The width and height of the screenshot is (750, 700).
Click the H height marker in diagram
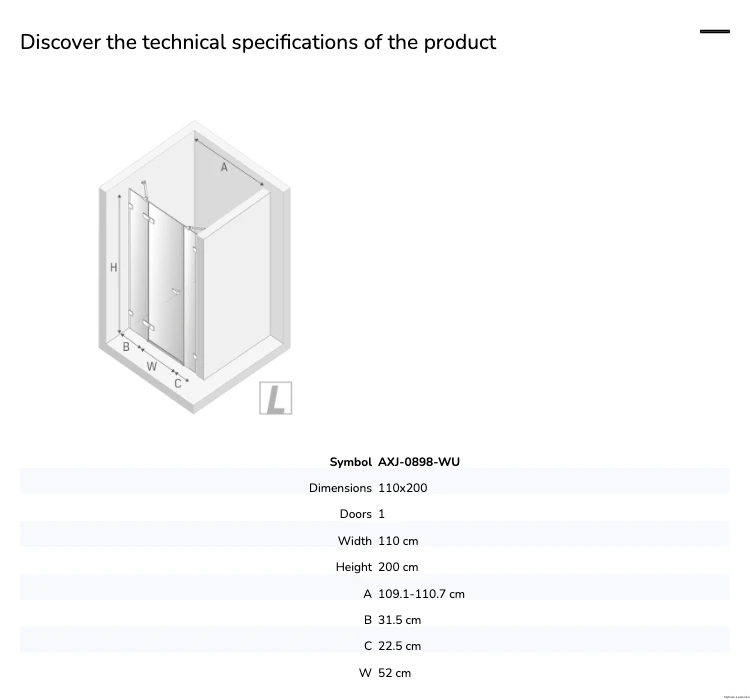113,267
